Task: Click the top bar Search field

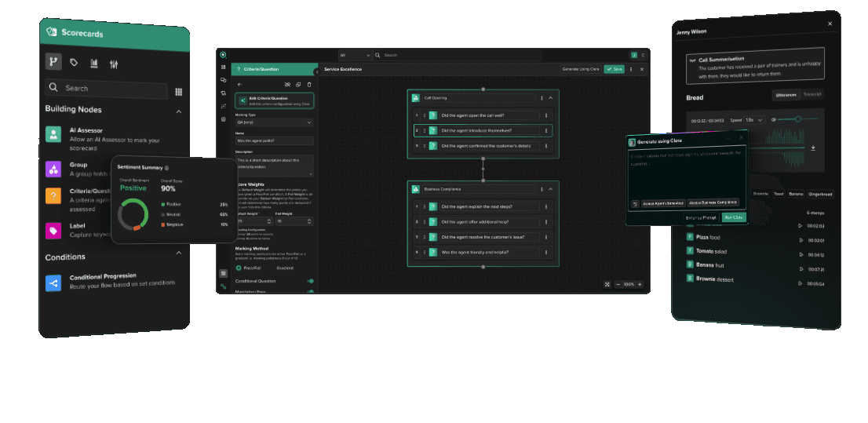Action: click(458, 56)
